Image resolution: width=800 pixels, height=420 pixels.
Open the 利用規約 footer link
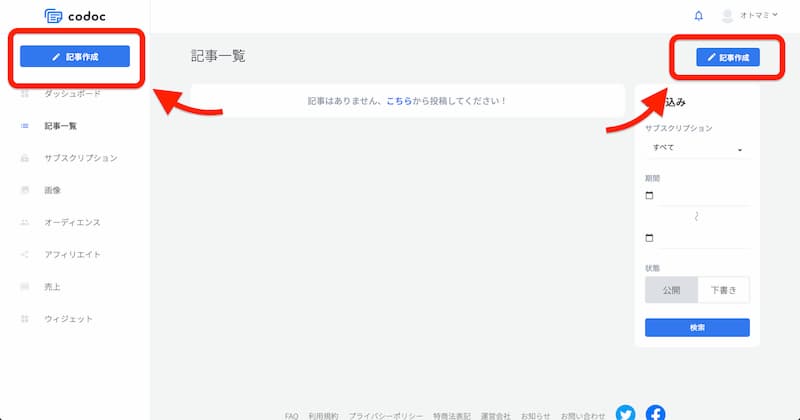[323, 416]
